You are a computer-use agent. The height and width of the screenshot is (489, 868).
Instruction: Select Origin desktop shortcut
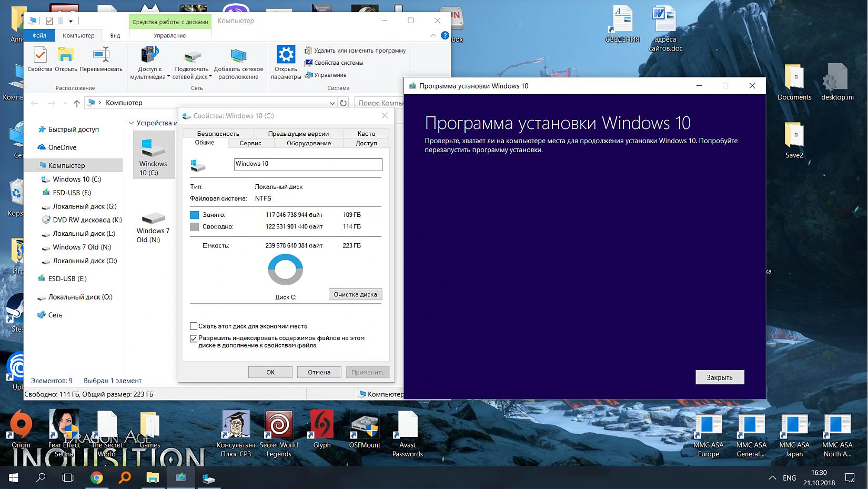(21, 430)
